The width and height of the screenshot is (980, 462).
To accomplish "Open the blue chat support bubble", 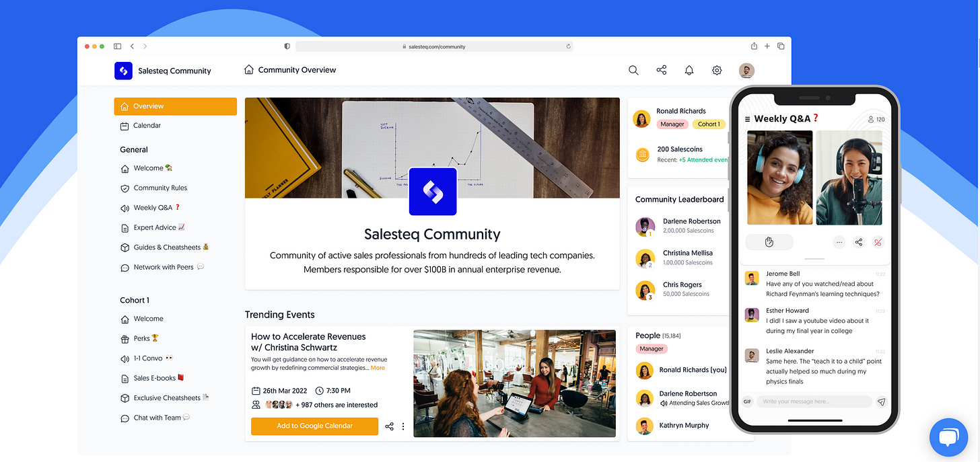I will [x=948, y=437].
